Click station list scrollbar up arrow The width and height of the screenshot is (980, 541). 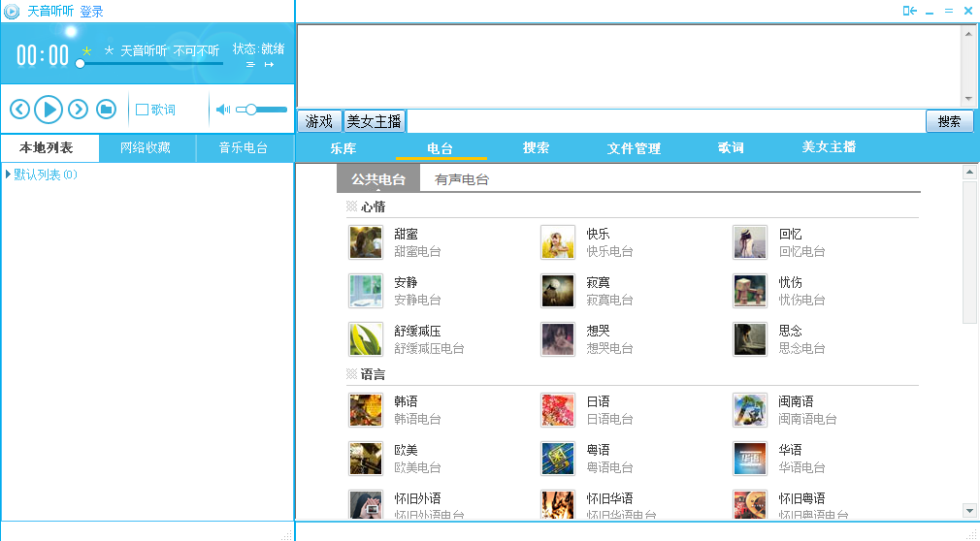(969, 172)
